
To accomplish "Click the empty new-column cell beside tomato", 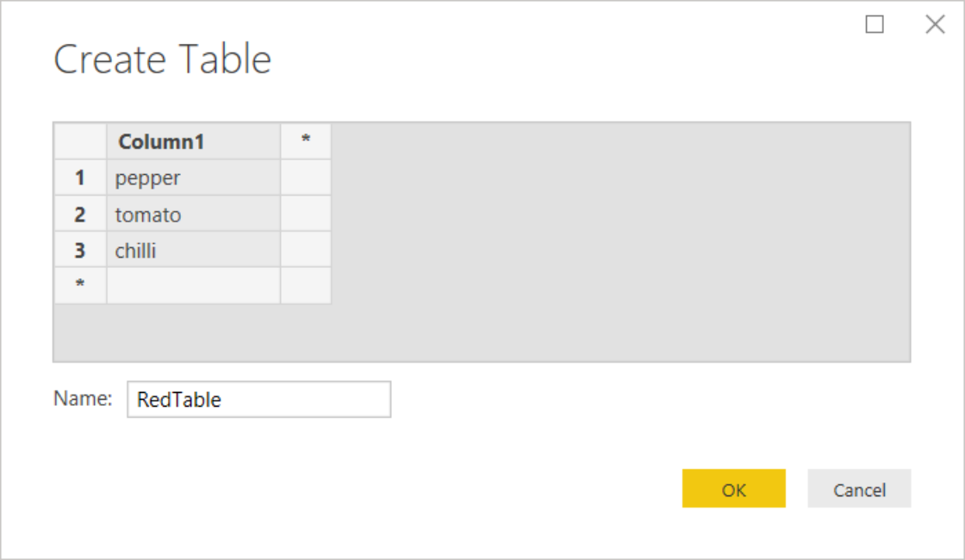I will [x=306, y=215].
